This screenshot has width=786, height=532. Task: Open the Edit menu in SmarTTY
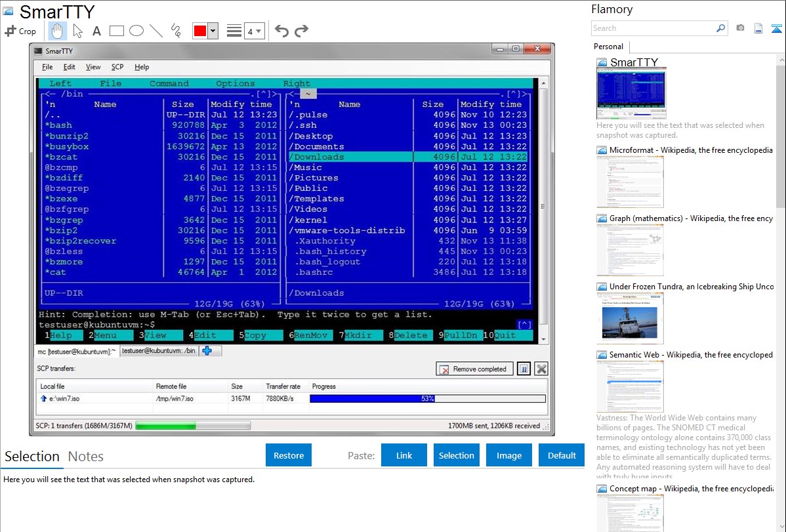pyautogui.click(x=69, y=67)
